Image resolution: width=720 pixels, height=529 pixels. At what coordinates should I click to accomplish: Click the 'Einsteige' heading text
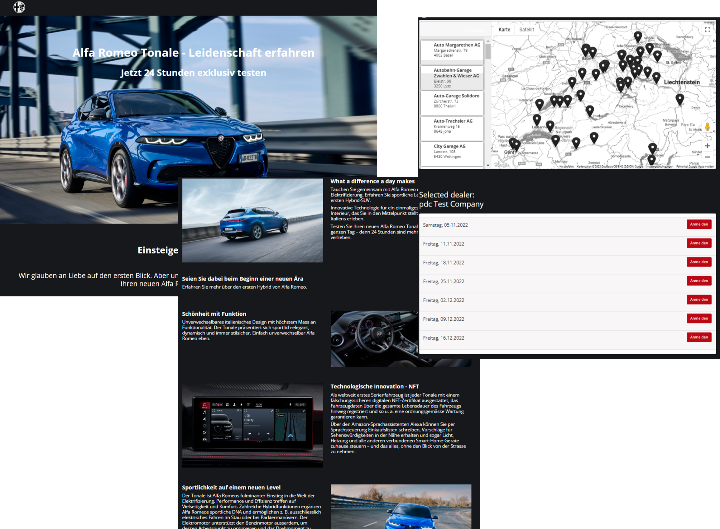point(158,250)
